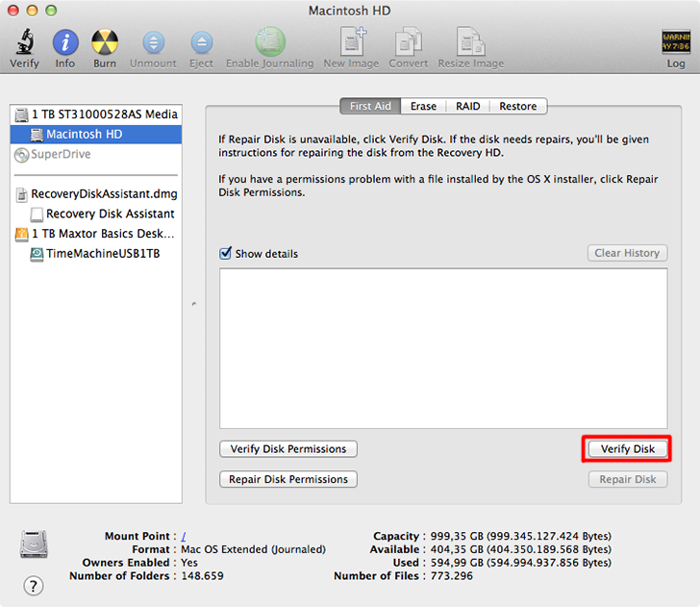Click the SuperDrive optical disc icon

click(21, 155)
